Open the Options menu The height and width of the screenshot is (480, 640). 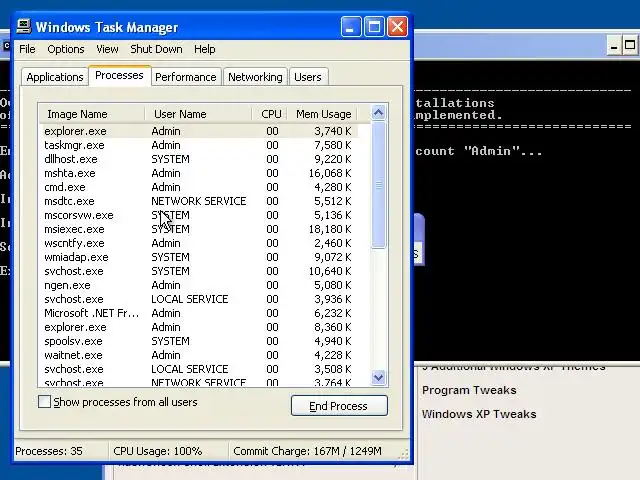click(x=66, y=49)
